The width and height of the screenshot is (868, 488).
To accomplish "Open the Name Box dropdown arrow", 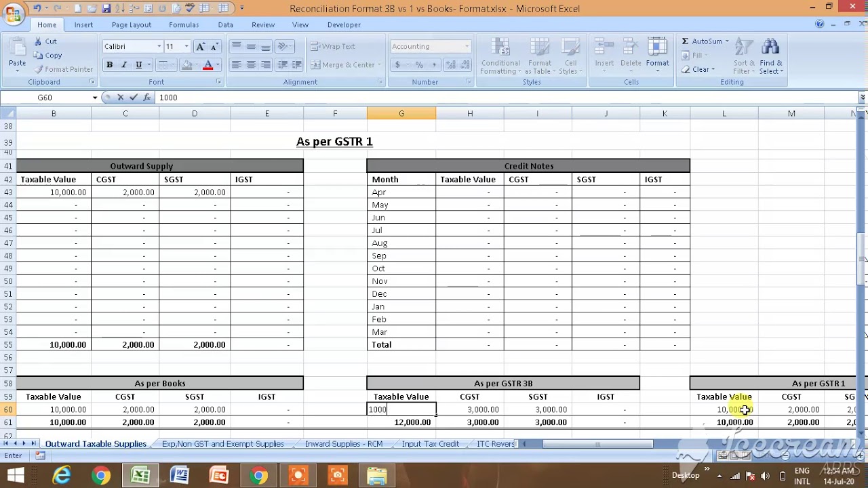I will [95, 98].
